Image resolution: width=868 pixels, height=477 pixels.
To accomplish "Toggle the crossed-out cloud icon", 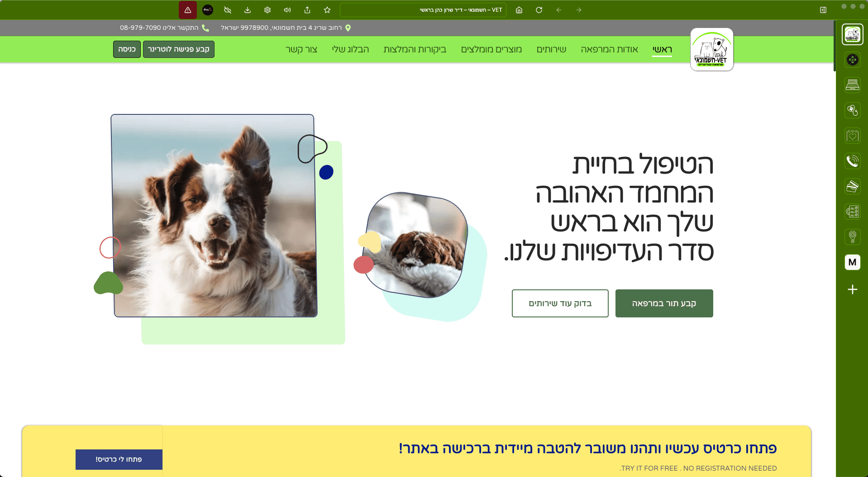I will point(228,10).
